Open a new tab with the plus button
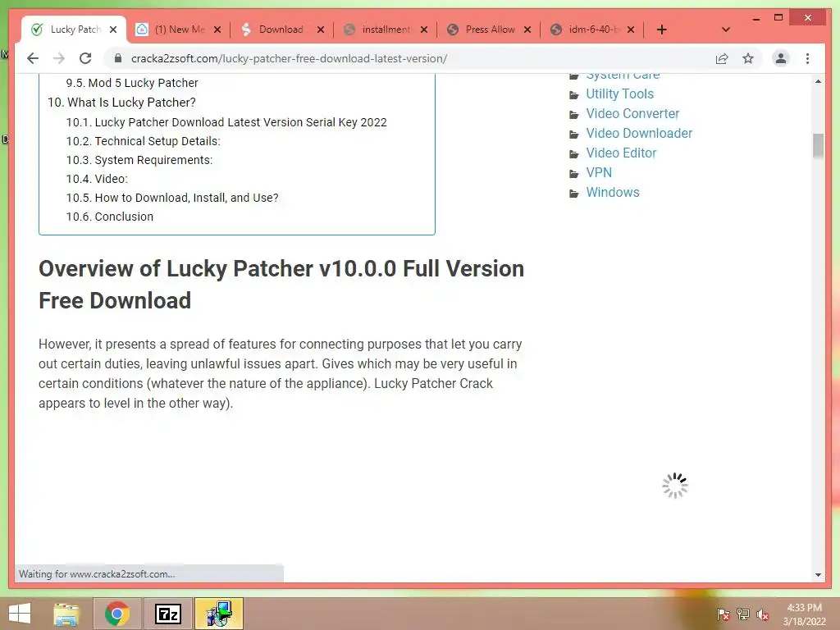Viewport: 840px width, 630px height. [662, 30]
